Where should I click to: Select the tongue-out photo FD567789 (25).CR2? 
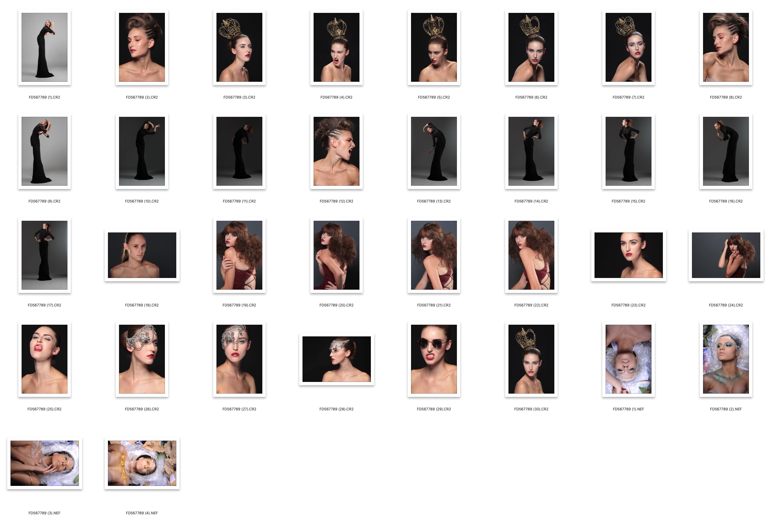(x=44, y=359)
